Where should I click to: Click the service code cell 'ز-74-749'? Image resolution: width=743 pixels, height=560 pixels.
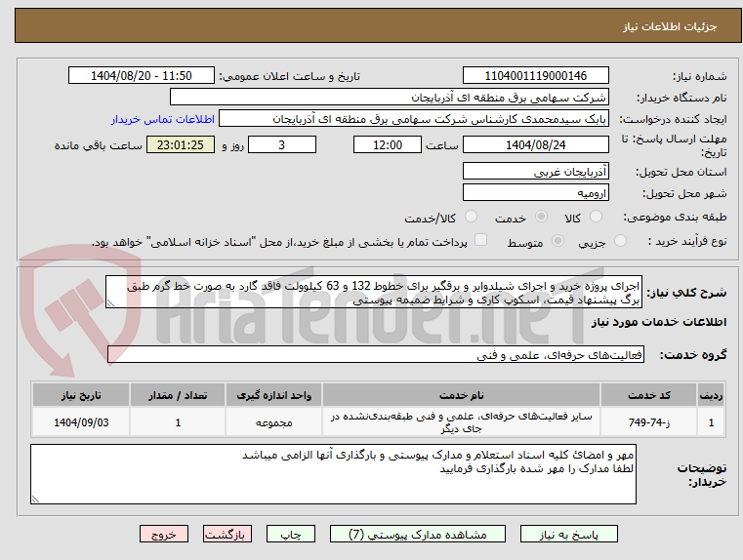point(648,421)
